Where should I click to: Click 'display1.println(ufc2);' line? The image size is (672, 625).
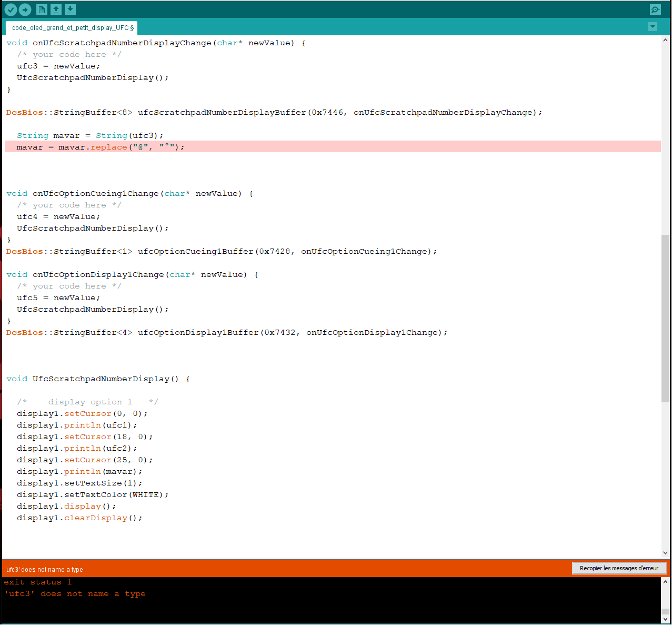point(77,449)
